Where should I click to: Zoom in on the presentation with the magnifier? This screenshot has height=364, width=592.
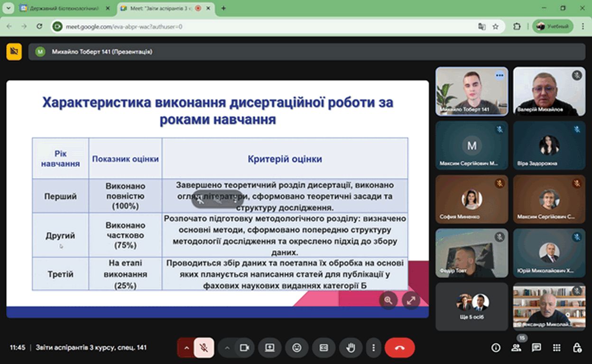tap(388, 300)
